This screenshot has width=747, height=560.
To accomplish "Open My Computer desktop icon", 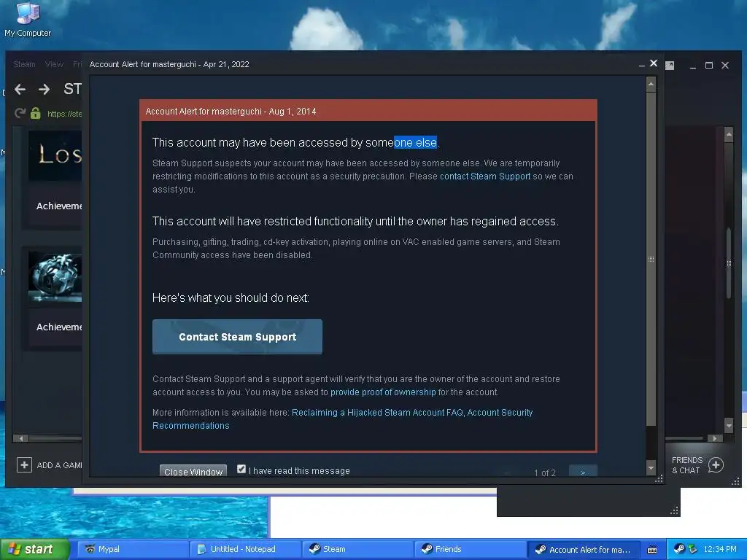I will coord(28,19).
